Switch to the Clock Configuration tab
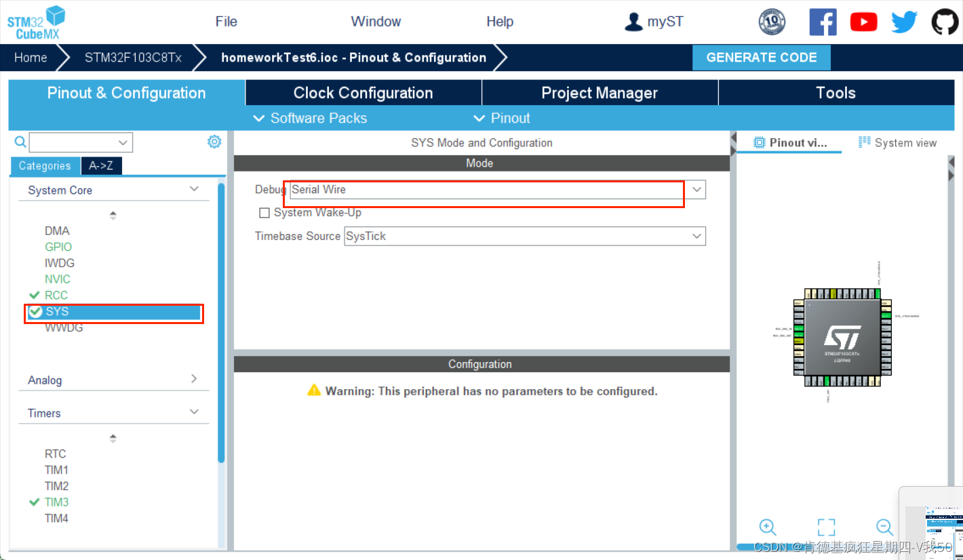This screenshot has width=963, height=560. [363, 93]
